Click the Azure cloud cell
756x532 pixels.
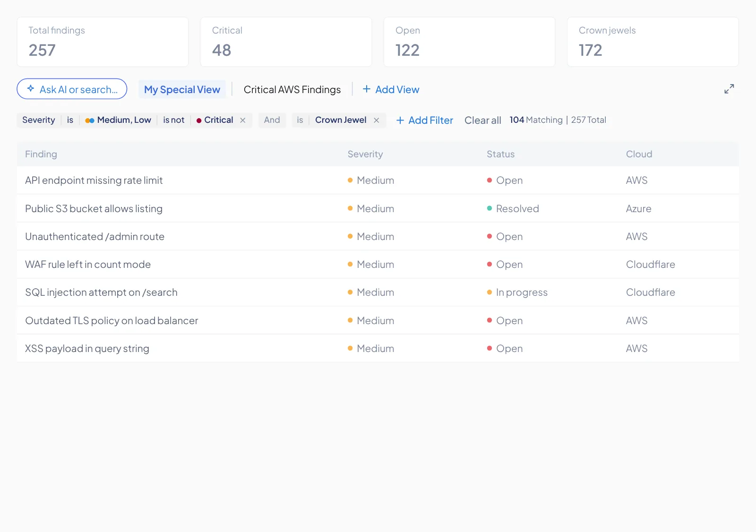[x=638, y=208]
